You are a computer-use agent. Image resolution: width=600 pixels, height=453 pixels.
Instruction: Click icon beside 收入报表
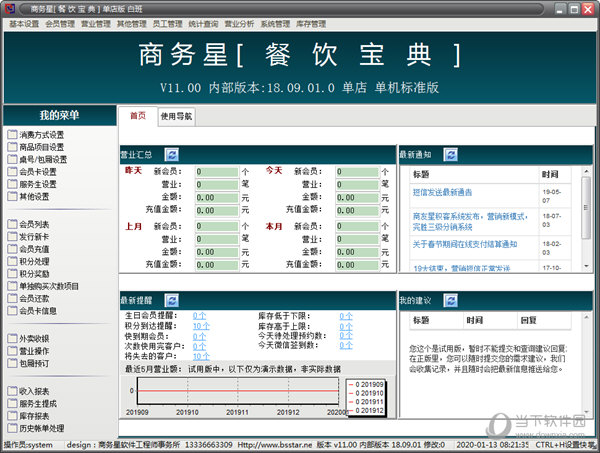(13, 391)
